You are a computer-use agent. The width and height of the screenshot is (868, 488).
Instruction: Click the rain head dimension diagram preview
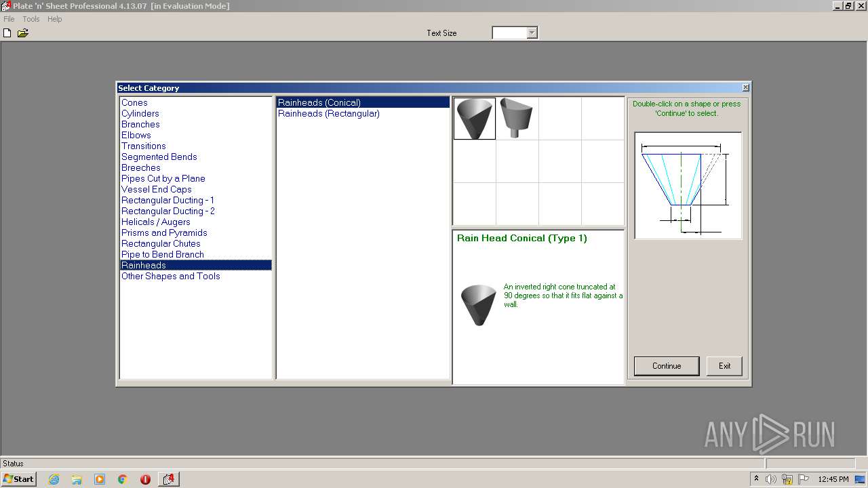pyautogui.click(x=688, y=186)
